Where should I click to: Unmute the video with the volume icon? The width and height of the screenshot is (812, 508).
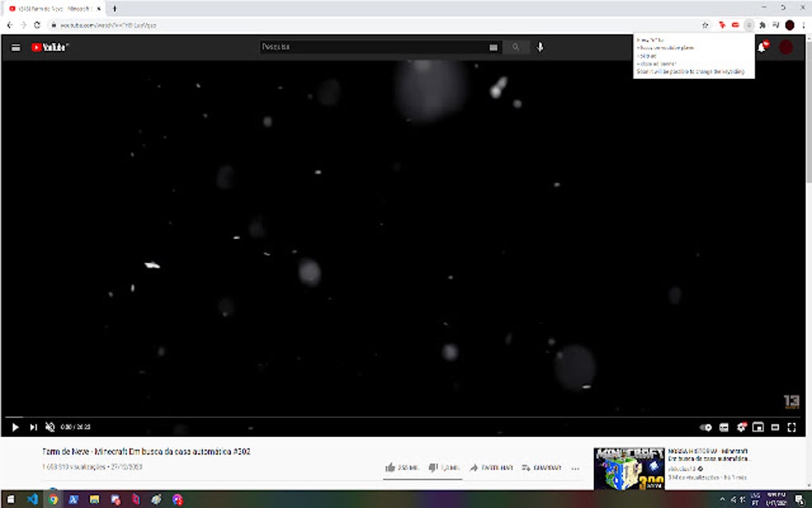(51, 428)
